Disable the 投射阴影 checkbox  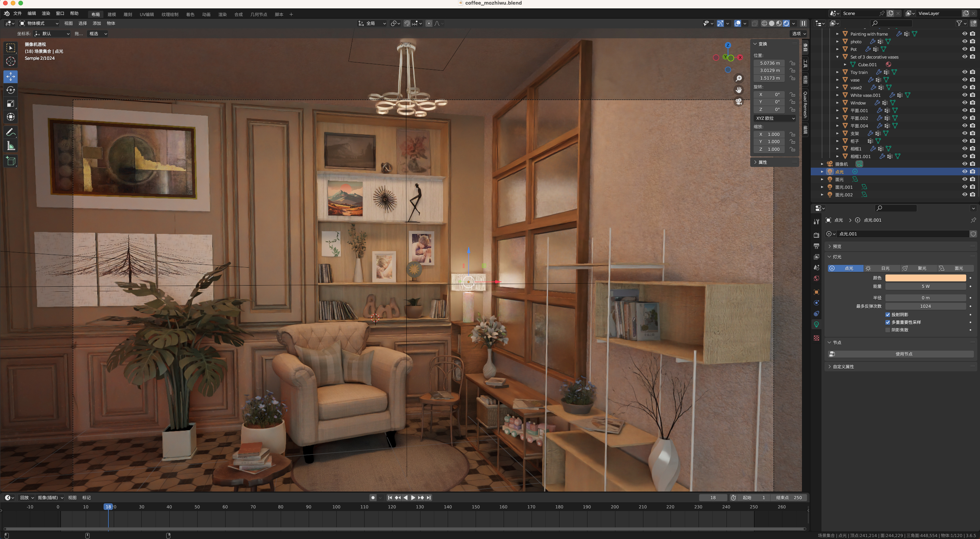(x=888, y=315)
